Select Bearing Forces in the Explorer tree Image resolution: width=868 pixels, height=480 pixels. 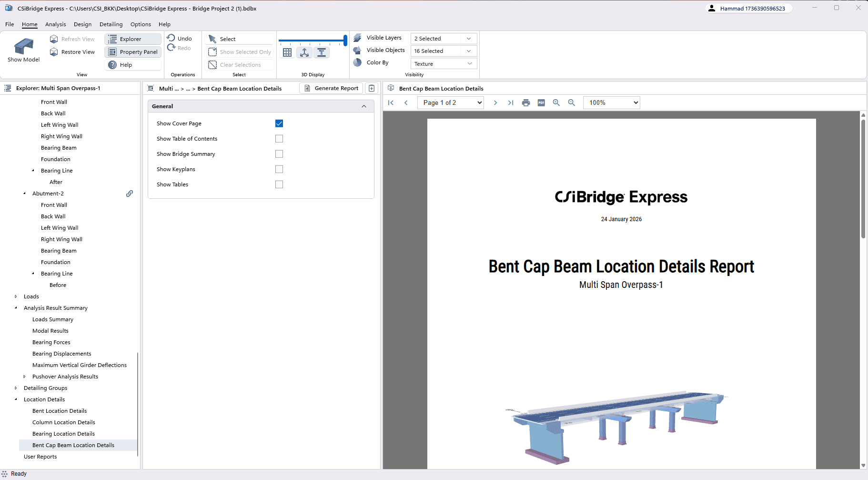(51, 342)
